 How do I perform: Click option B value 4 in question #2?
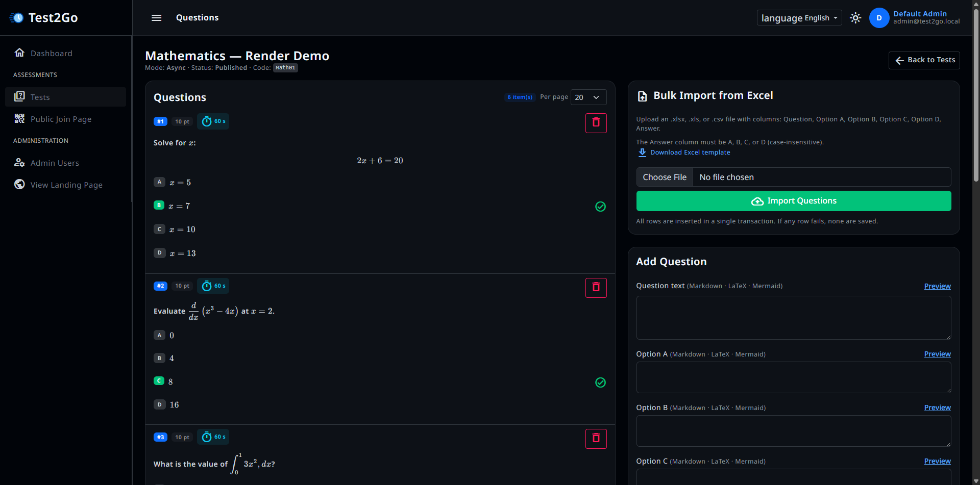click(x=171, y=359)
